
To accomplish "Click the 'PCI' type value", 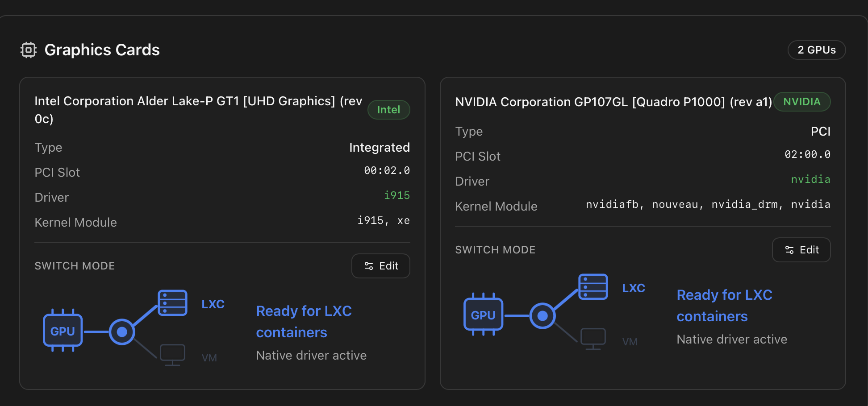I will tap(821, 132).
